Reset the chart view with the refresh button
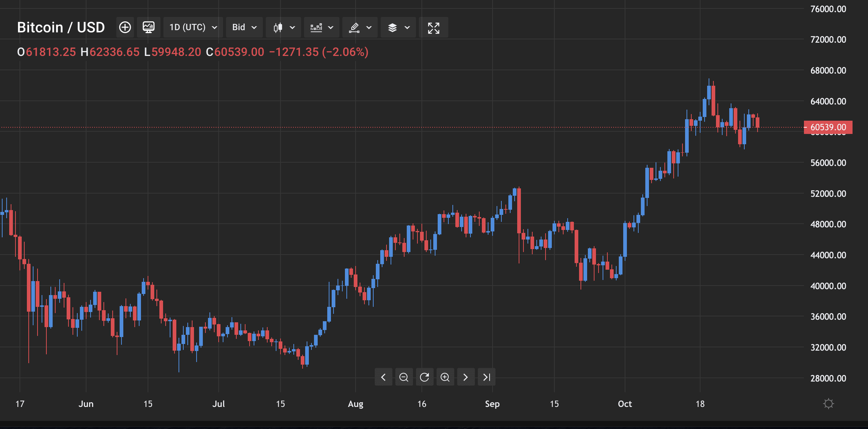Image resolution: width=868 pixels, height=429 pixels. click(424, 377)
